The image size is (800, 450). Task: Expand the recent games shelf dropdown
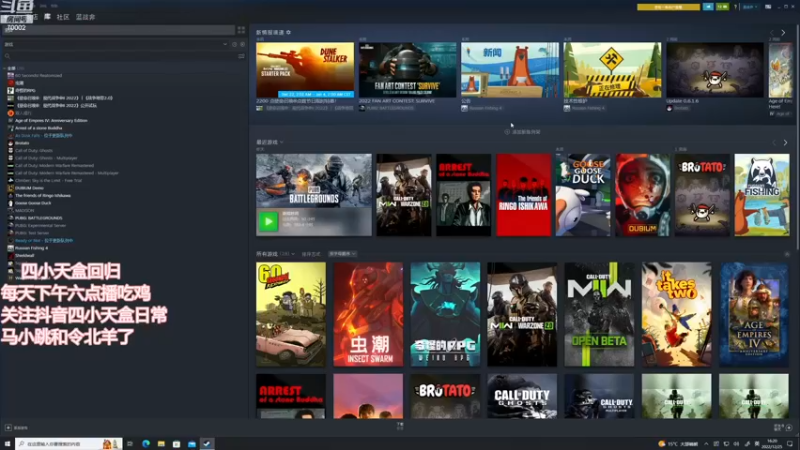coord(282,142)
